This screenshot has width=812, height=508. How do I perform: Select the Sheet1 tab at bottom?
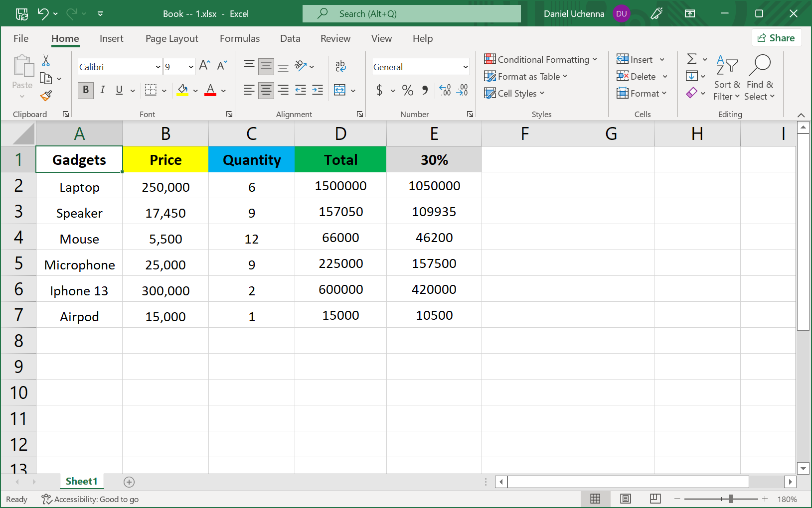81,481
